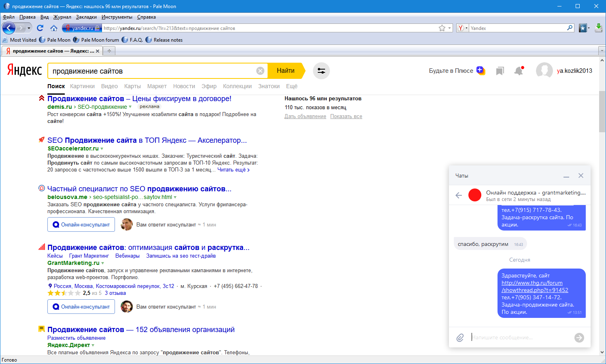Image resolution: width=606 pixels, height=364 pixels.
Task: Focus the chat message input field
Action: [520, 338]
